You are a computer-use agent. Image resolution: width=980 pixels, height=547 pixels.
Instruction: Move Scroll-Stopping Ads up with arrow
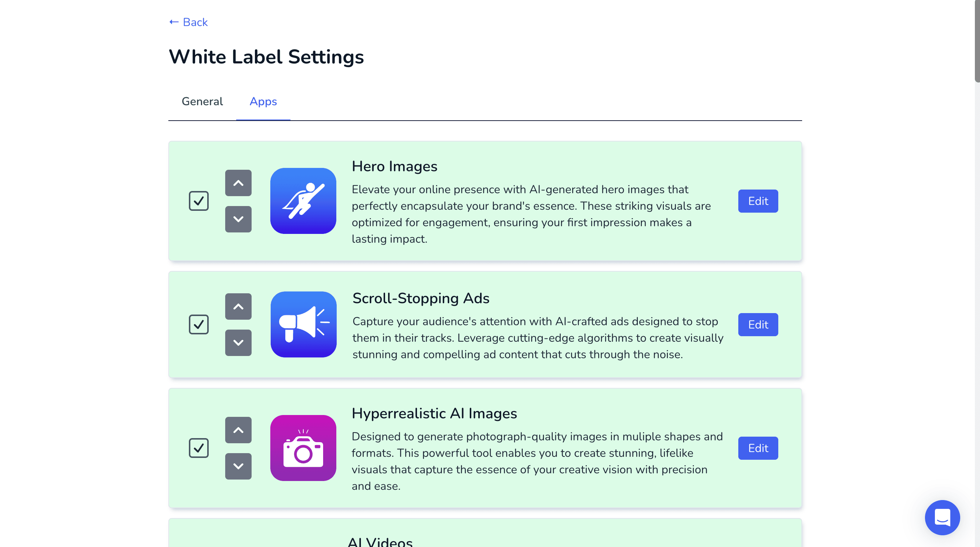(238, 306)
